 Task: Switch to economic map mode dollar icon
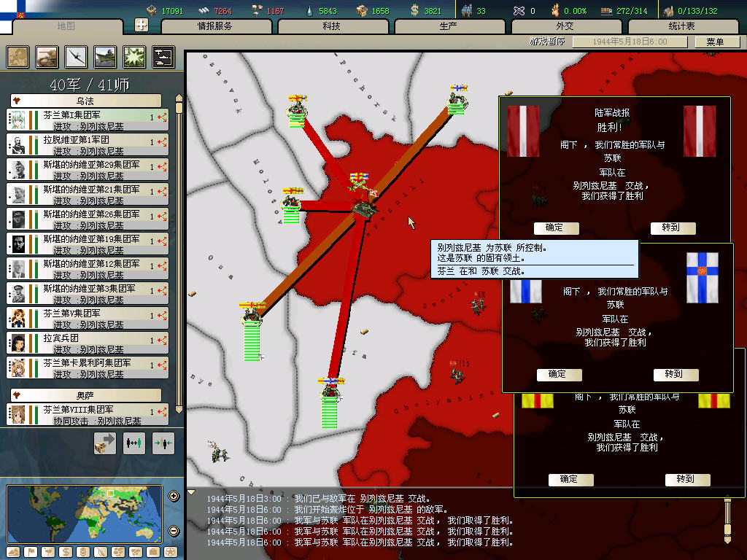coord(65,552)
